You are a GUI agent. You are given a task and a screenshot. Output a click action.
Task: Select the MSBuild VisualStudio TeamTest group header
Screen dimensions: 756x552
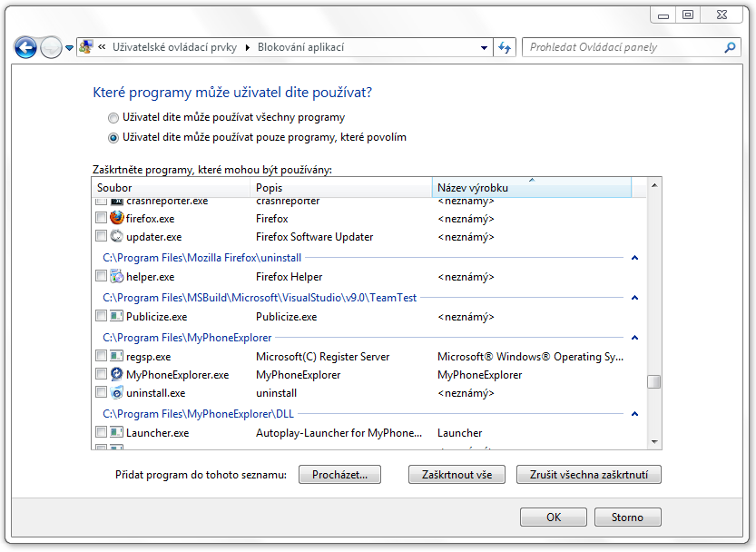click(x=260, y=298)
